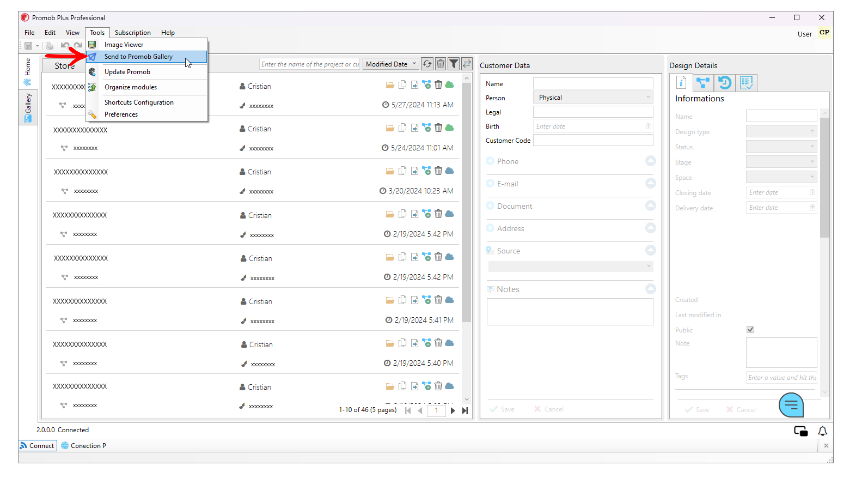Open the Person type dropdown showing Physical

[592, 98]
